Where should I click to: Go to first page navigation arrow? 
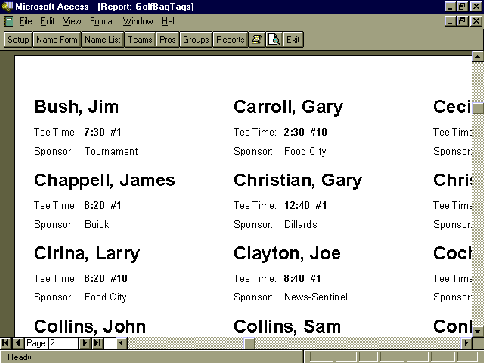coord(6,343)
